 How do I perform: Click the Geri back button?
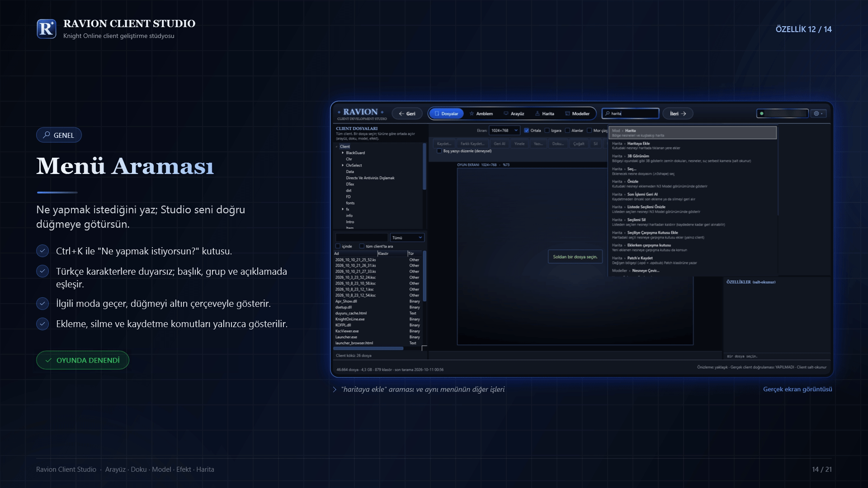pos(407,113)
